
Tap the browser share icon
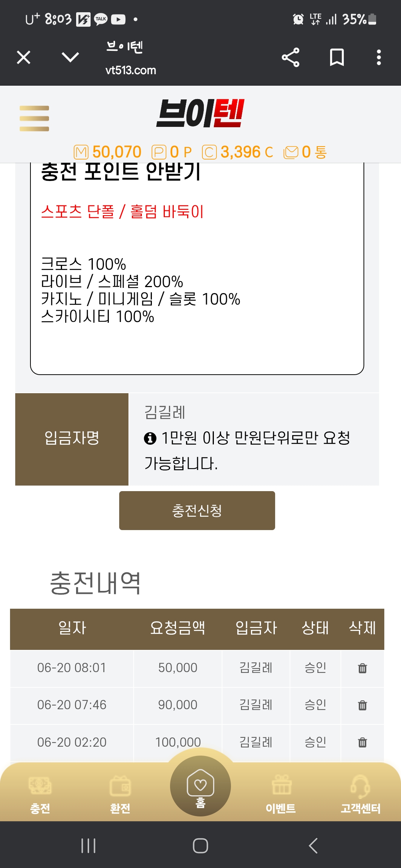pos(290,57)
